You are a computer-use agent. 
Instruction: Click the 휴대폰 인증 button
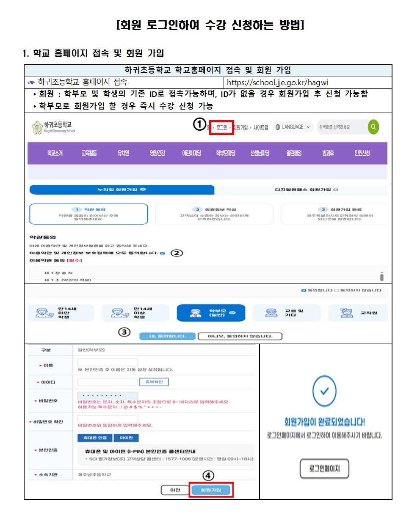click(x=95, y=437)
